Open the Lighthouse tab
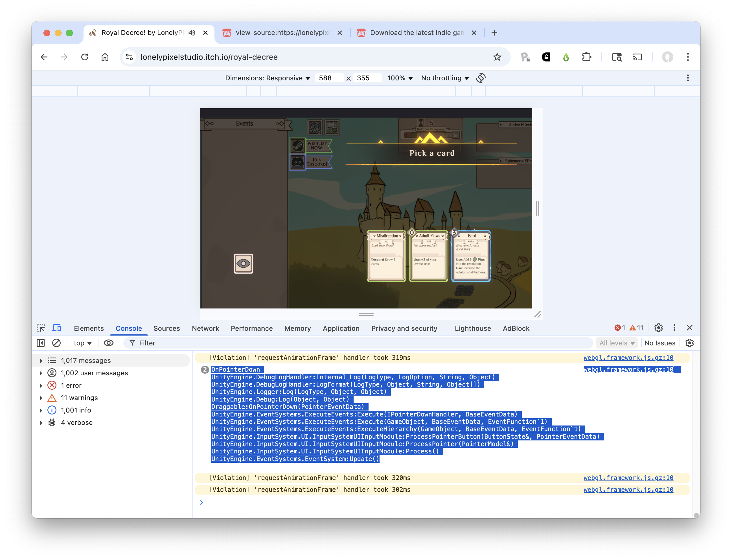732x560 pixels. coord(473,328)
